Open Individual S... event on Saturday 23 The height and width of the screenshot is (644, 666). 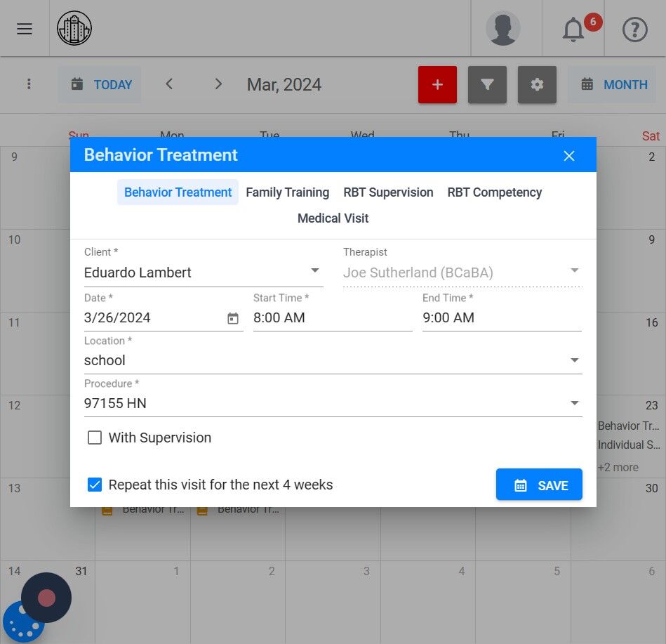629,445
